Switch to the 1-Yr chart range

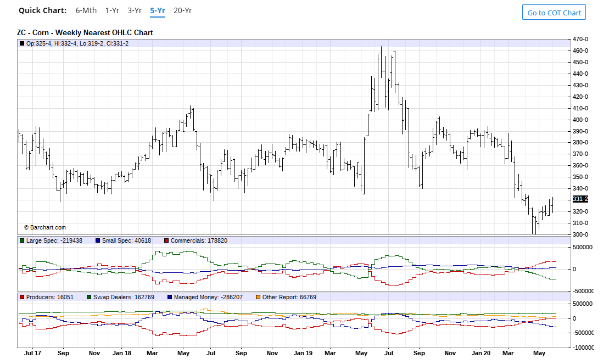click(112, 10)
